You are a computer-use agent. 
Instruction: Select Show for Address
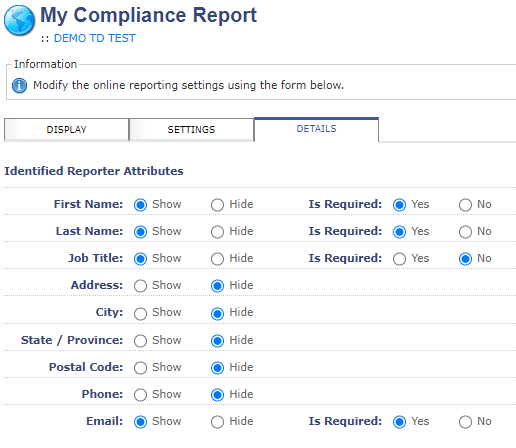tap(140, 286)
